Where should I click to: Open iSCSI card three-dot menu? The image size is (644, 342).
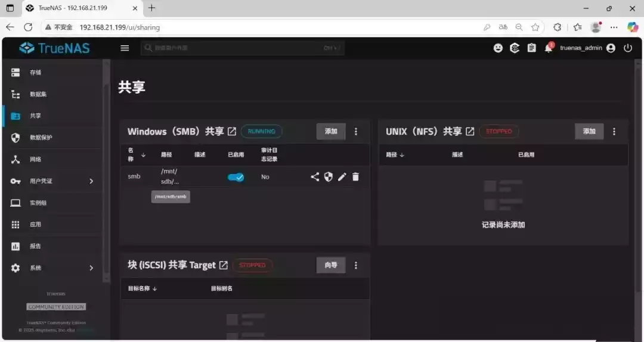(x=356, y=265)
